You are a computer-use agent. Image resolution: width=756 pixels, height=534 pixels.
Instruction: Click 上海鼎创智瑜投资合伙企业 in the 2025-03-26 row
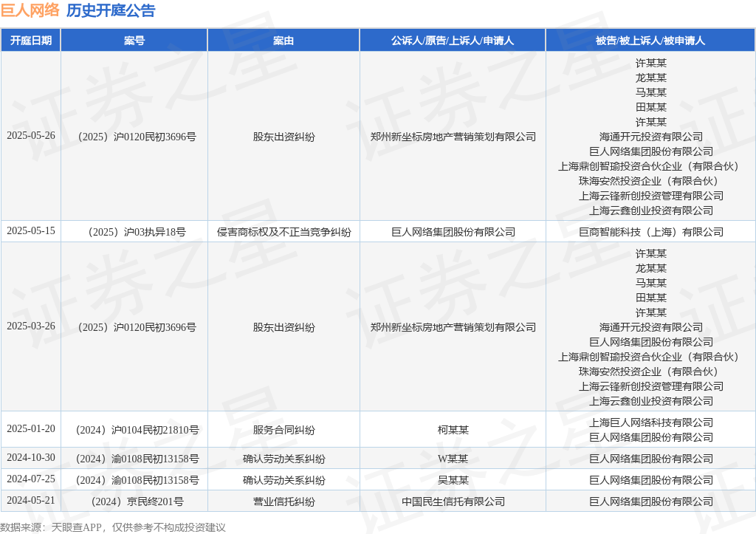coord(619,357)
